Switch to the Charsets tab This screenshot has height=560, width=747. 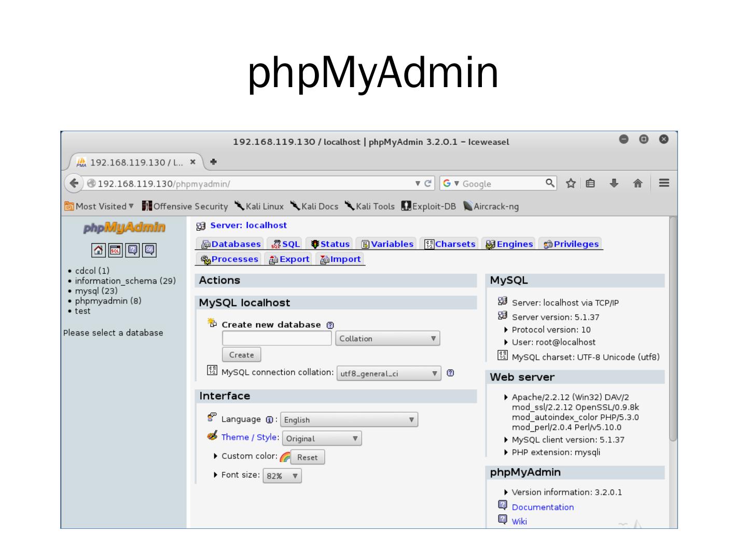450,244
